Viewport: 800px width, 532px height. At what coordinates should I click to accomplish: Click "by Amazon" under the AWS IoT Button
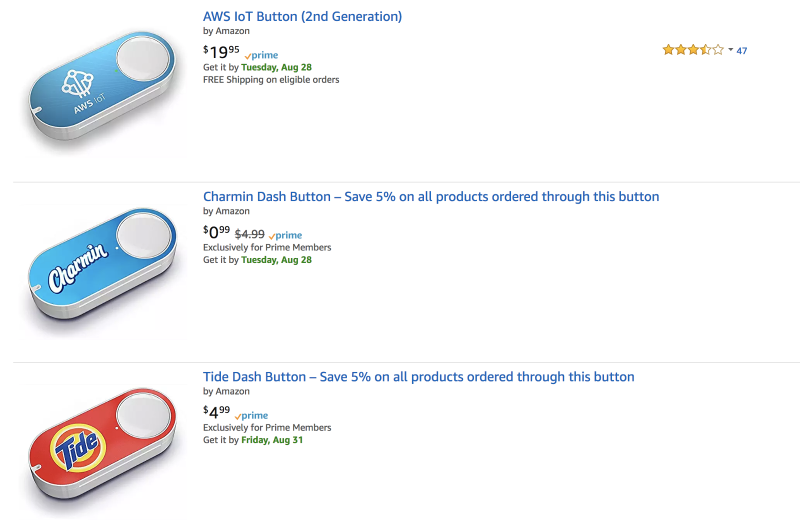click(226, 31)
